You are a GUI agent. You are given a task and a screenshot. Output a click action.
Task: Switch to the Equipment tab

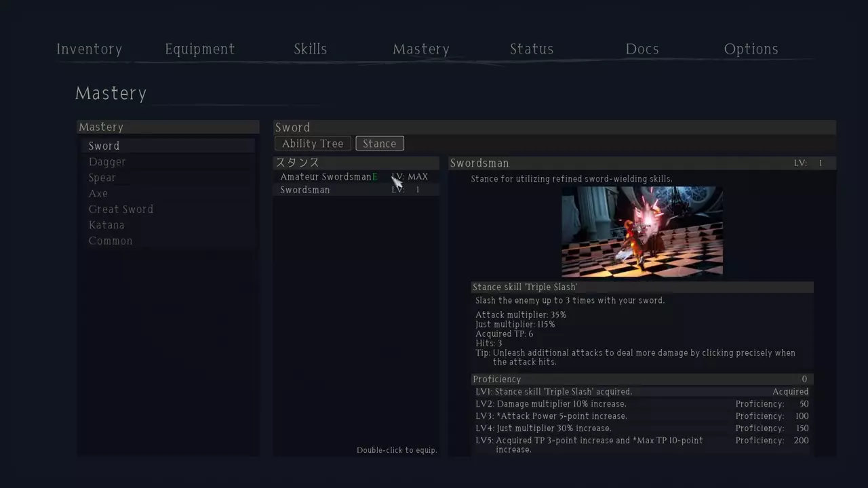[x=199, y=49]
